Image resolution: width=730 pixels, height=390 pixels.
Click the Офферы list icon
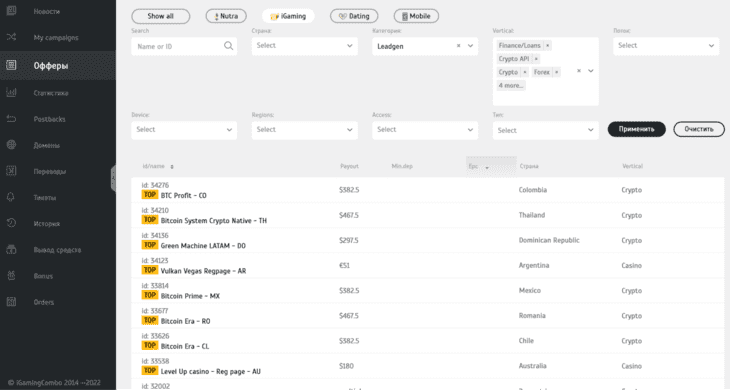pyautogui.click(x=11, y=65)
